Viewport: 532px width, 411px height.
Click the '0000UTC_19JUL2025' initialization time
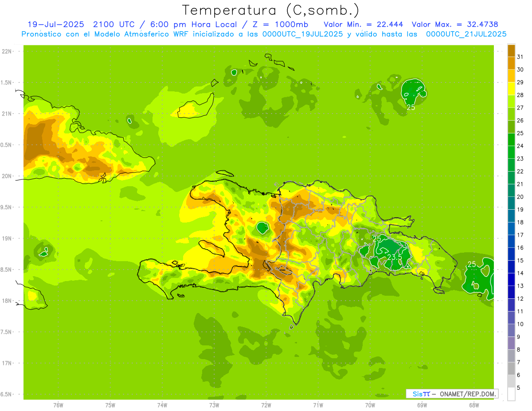tap(303, 34)
